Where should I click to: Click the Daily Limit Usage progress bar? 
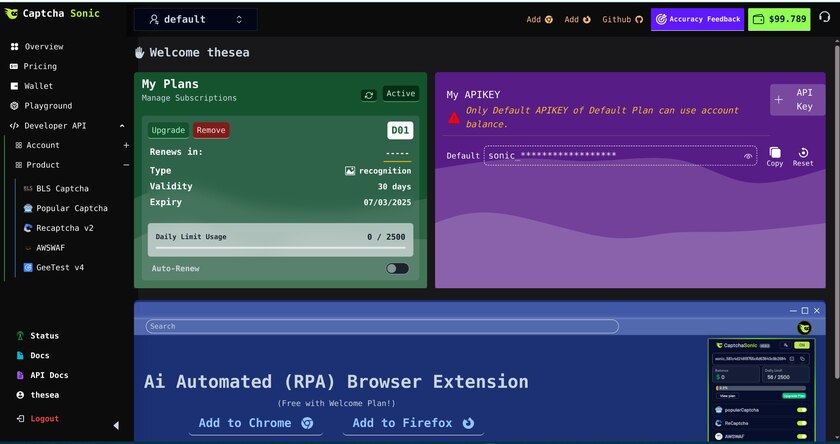tap(280, 247)
